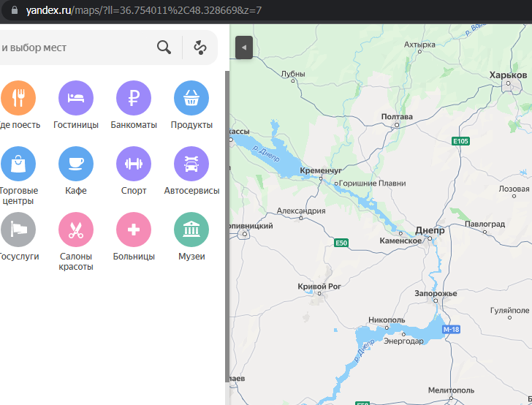This screenshot has height=405, width=532.
Task: Click the Энергодар label on map
Action: click(x=403, y=341)
